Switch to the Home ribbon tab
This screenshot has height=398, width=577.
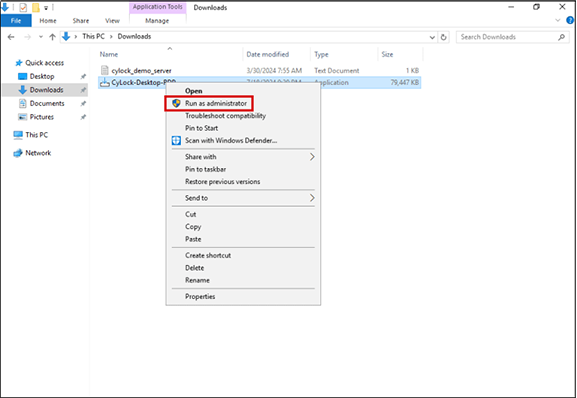click(48, 21)
